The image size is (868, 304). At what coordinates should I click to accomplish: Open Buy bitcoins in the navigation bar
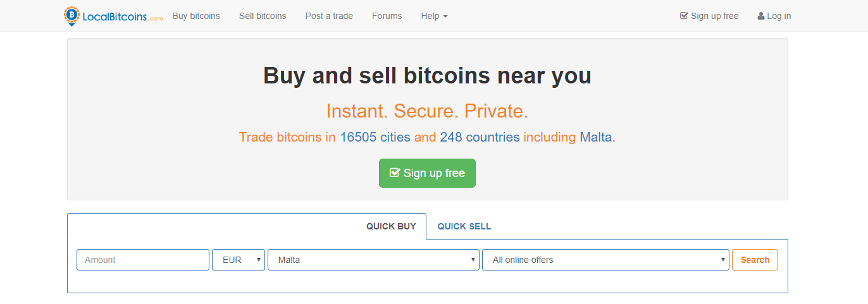(196, 16)
